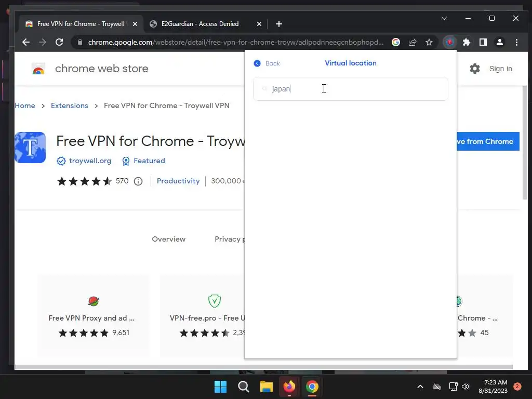Click the browser forward arrow
Image resolution: width=532 pixels, height=399 pixels.
(43, 42)
